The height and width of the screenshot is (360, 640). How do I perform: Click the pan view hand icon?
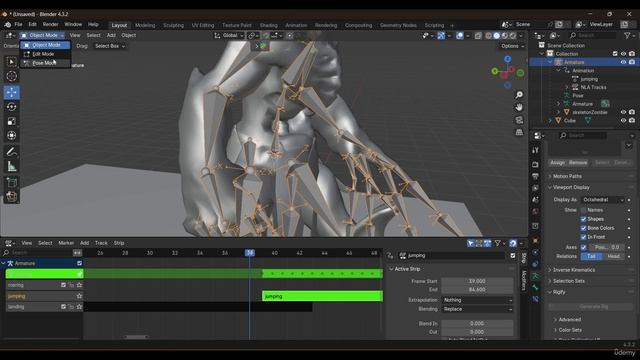[x=519, y=107]
